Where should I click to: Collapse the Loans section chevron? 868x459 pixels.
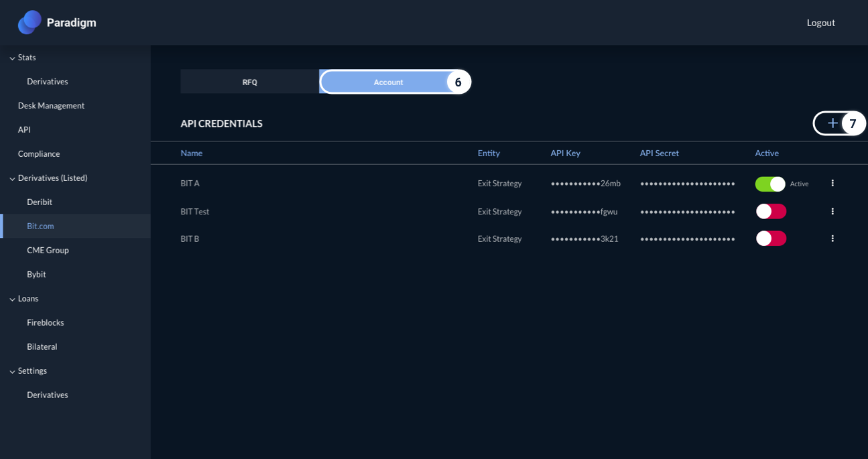click(x=12, y=300)
